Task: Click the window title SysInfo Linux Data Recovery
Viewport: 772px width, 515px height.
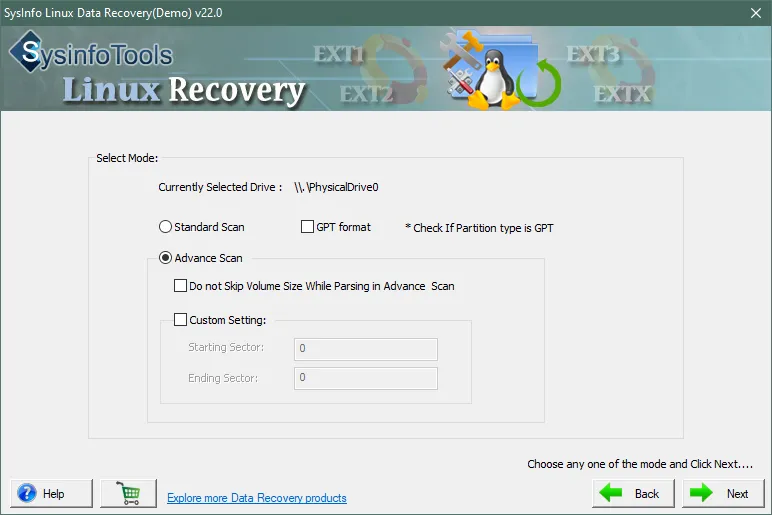Action: click(x=113, y=13)
